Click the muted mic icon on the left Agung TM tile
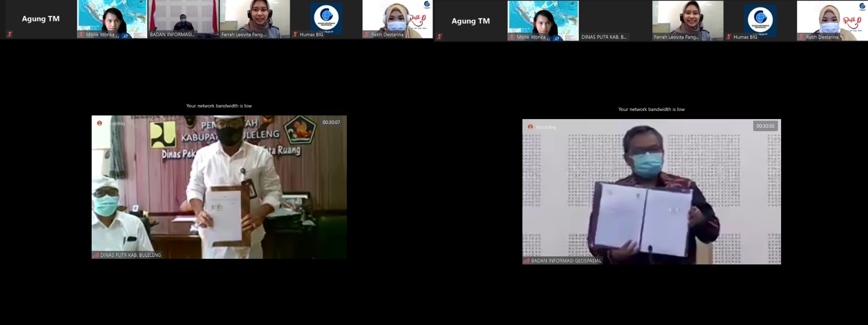The height and width of the screenshot is (325, 868). 9,34
